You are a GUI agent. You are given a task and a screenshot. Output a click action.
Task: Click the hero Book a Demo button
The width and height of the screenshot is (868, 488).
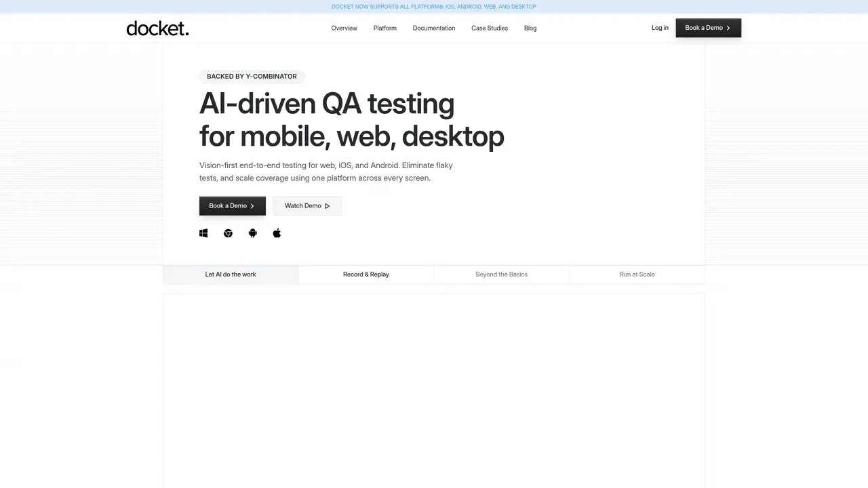(232, 206)
